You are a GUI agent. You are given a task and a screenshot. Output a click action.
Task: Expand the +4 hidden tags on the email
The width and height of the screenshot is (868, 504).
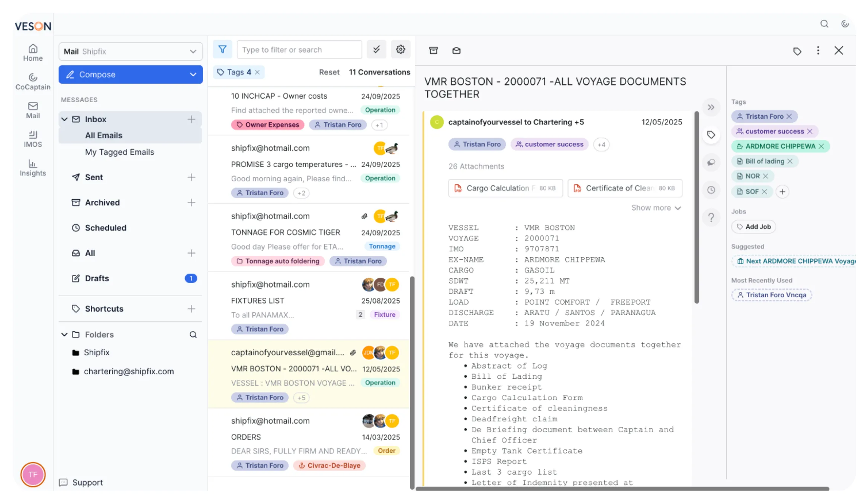point(601,145)
